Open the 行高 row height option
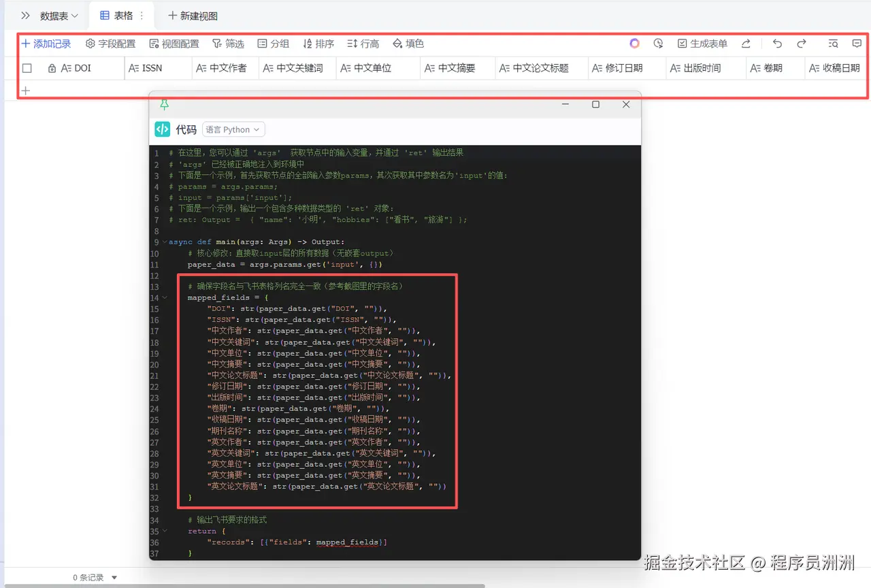Viewport: 871px width, 588px height. click(x=363, y=44)
